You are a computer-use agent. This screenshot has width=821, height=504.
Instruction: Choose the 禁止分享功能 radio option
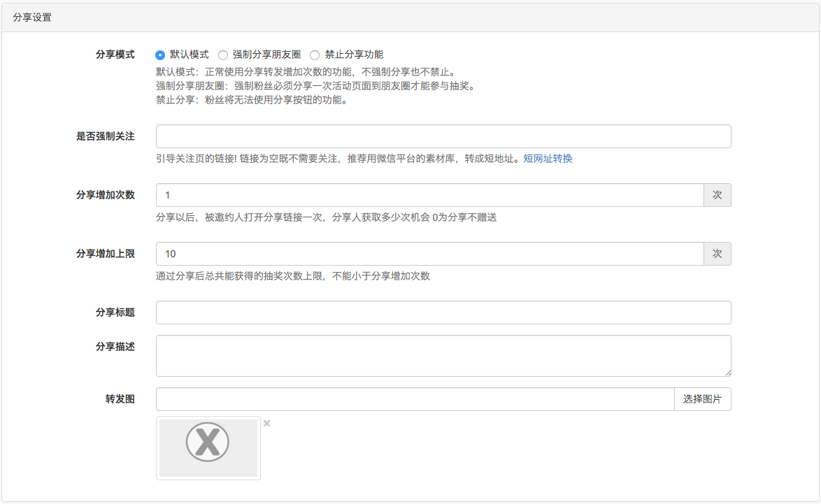[x=315, y=55]
